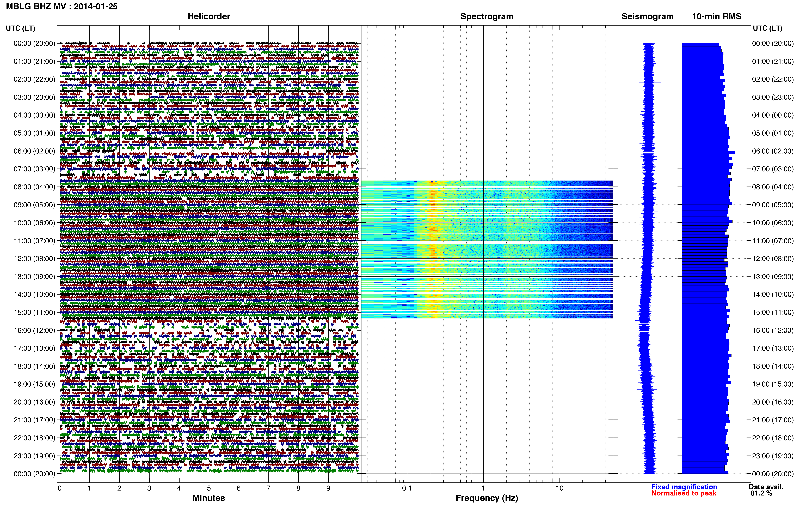The height and width of the screenshot is (508, 812).
Task: Click right-axis time label '22:00 (18:00)'
Action: pos(773,438)
